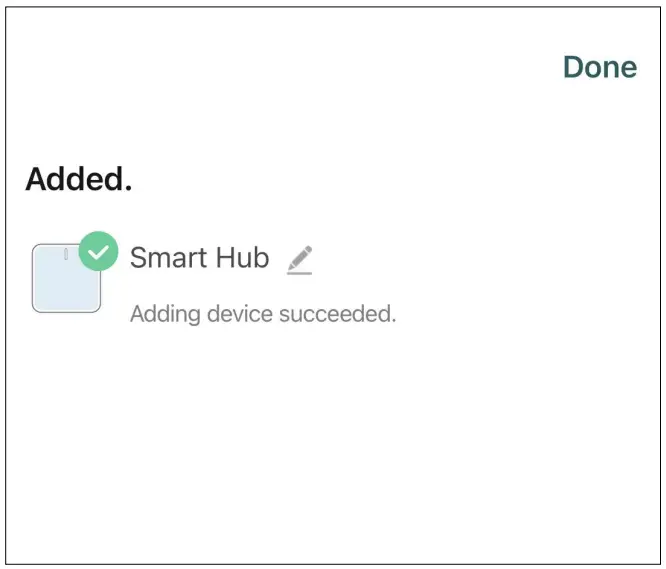Tap the hub icon beside Smart Hub
The image size is (666, 569).
click(66, 280)
